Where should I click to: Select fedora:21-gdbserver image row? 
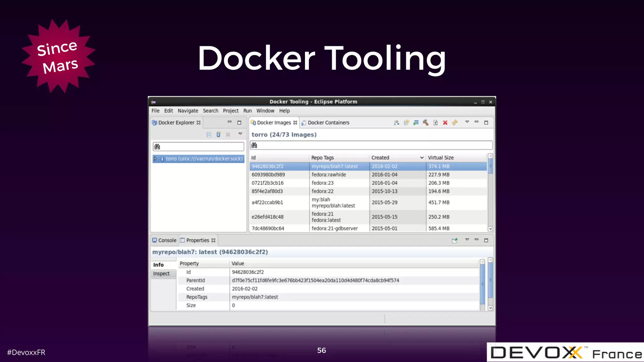(368, 228)
